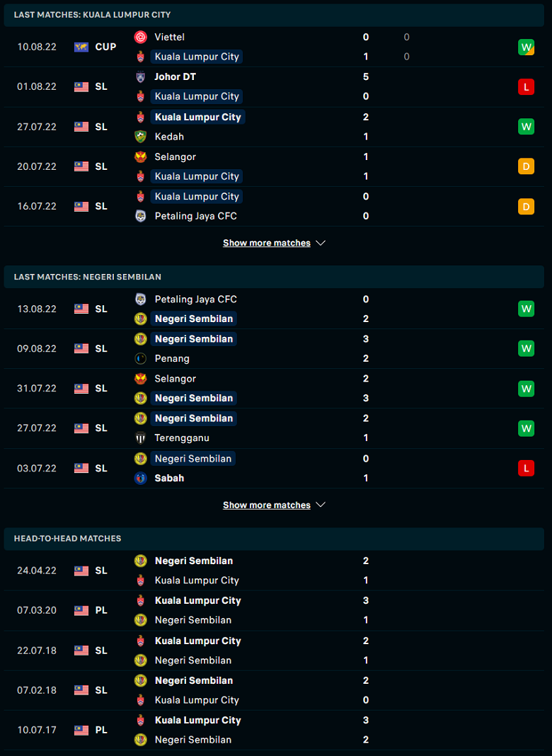This screenshot has height=756, width=552.
Task: Click the Viettel team logo icon
Action: pos(141,37)
